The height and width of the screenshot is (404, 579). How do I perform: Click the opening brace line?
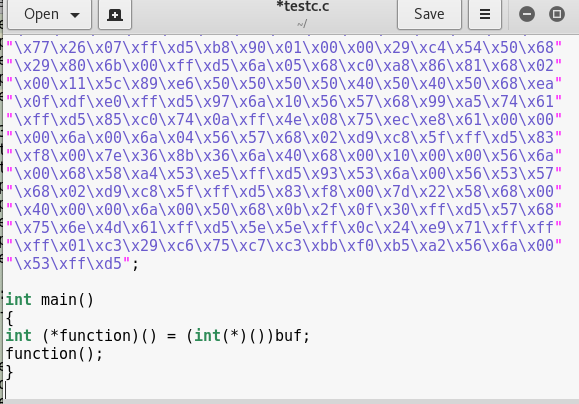point(10,318)
